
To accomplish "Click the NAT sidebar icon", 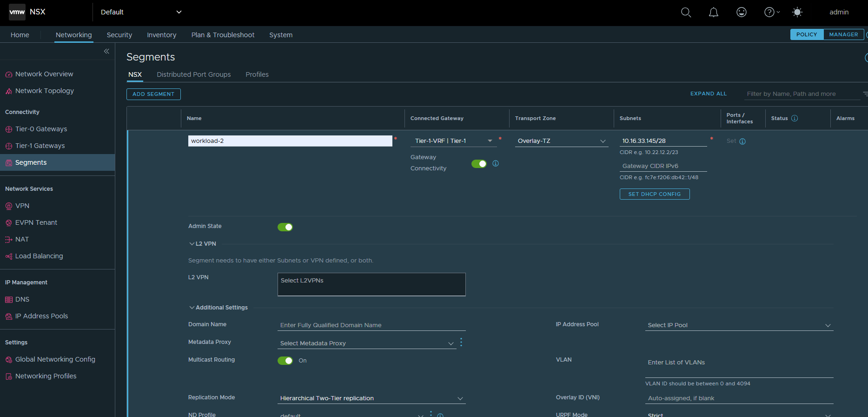I will (x=8, y=240).
